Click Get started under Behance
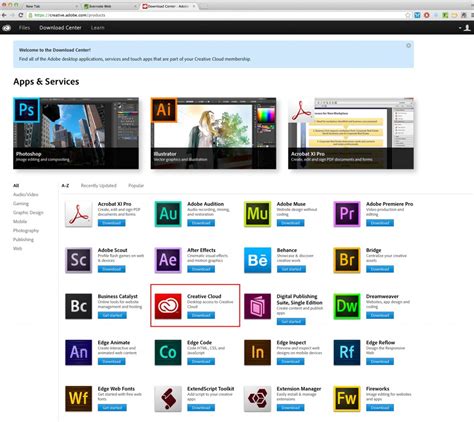The image size is (474, 422). coord(291,269)
